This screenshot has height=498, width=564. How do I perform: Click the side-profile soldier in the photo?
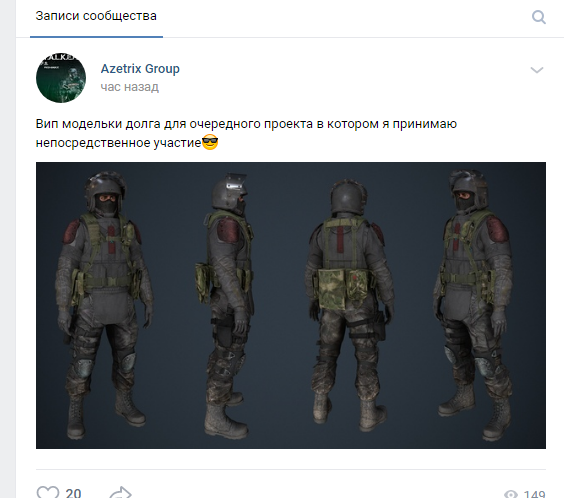(227, 306)
